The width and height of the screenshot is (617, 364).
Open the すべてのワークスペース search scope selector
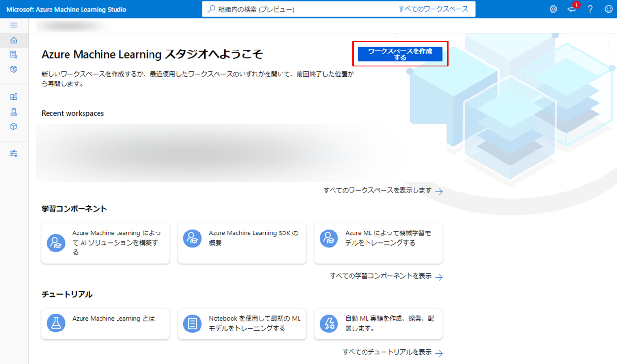click(434, 9)
